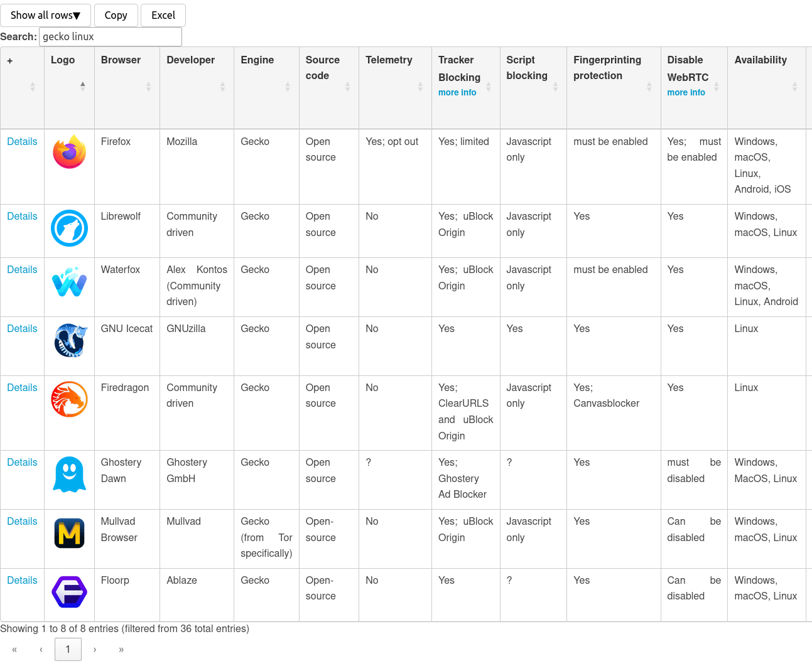Click the Ghostery Dawn ghost logo
The height and width of the screenshot is (666, 812).
tap(69, 474)
